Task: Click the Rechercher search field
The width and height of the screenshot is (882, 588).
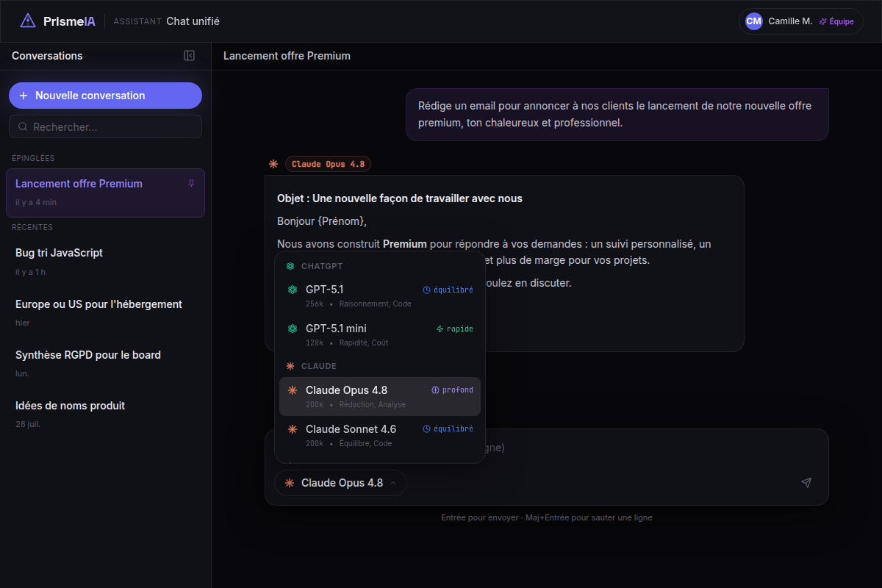Action: pos(105,126)
